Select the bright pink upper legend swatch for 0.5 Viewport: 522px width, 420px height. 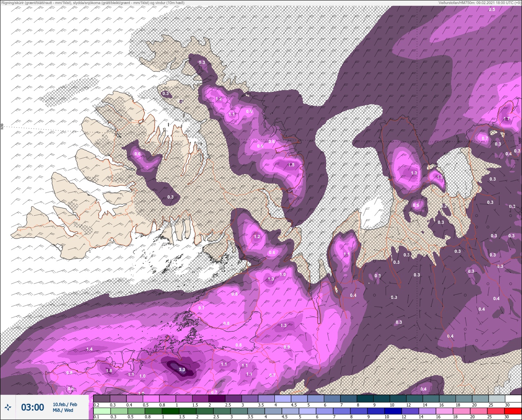click(151, 398)
